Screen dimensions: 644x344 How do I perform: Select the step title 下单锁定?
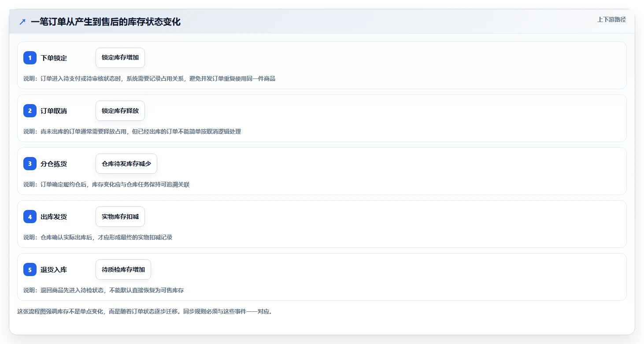[x=54, y=58]
